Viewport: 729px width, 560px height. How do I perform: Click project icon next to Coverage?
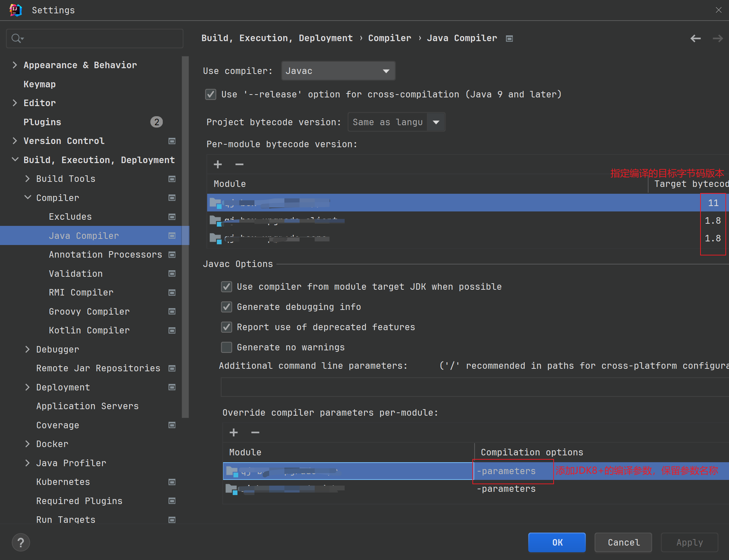(172, 425)
